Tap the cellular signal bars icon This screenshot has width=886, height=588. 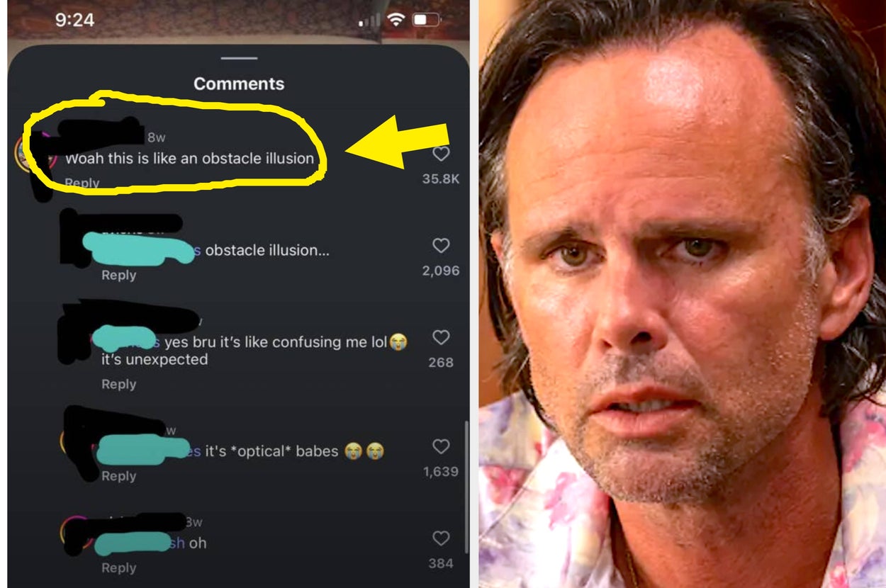(x=370, y=21)
